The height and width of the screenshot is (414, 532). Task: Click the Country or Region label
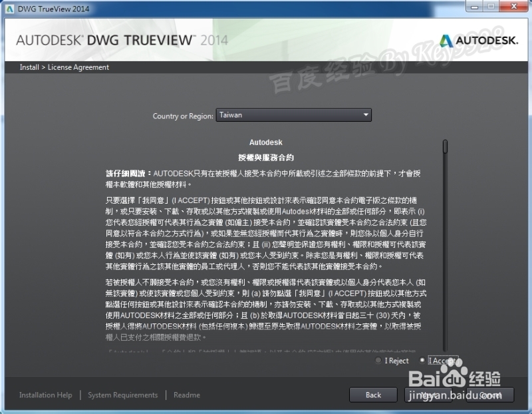[x=183, y=116]
